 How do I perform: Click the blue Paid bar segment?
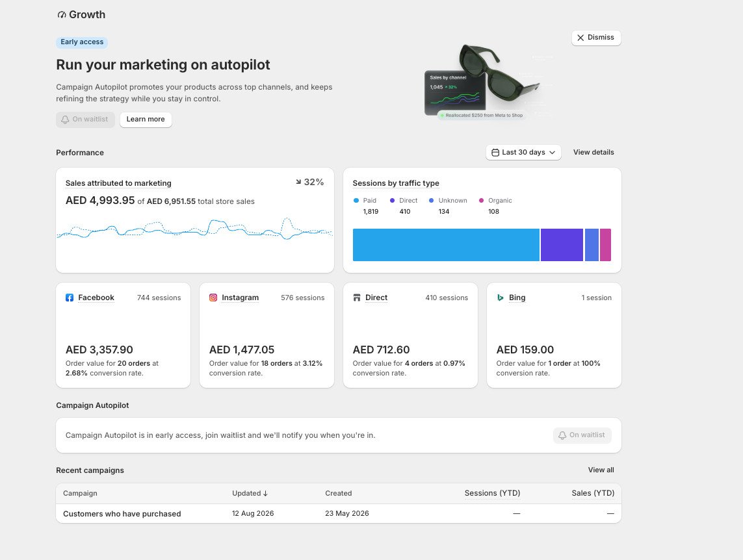446,245
